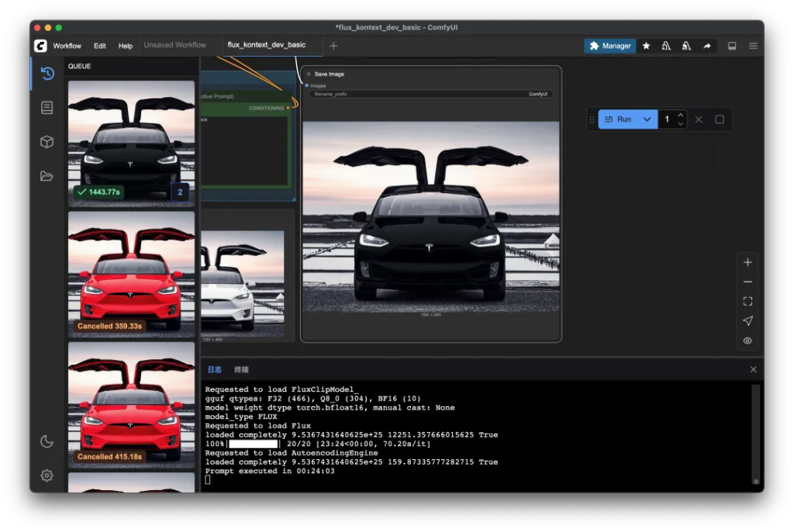
Task: Click the Save Image node title
Action: [329, 74]
